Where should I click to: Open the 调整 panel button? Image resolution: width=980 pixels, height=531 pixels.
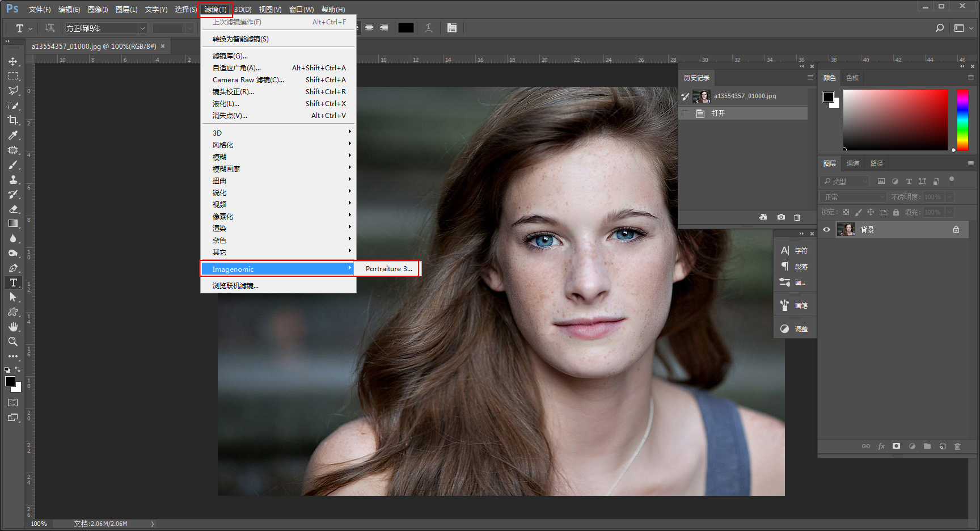tap(795, 329)
